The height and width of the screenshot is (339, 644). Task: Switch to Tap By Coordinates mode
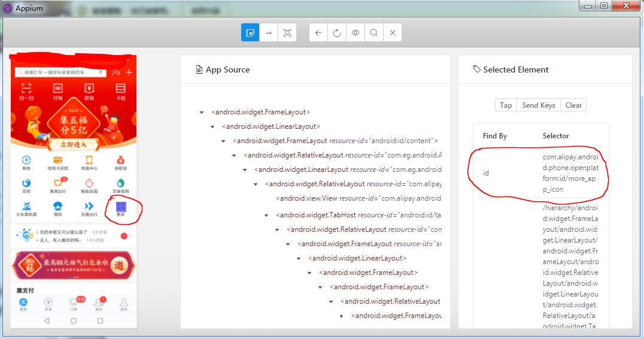(287, 32)
